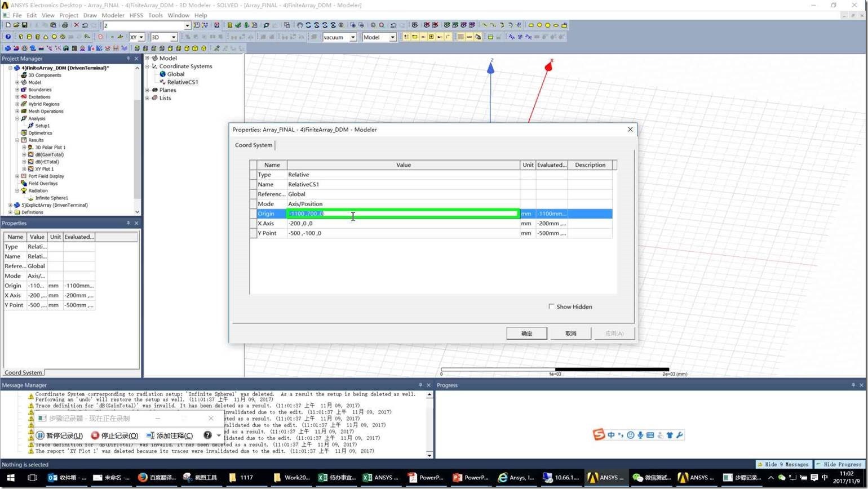Image resolution: width=868 pixels, height=489 pixels.
Task: Pin the Project Manager panel
Action: pyautogui.click(x=128, y=59)
